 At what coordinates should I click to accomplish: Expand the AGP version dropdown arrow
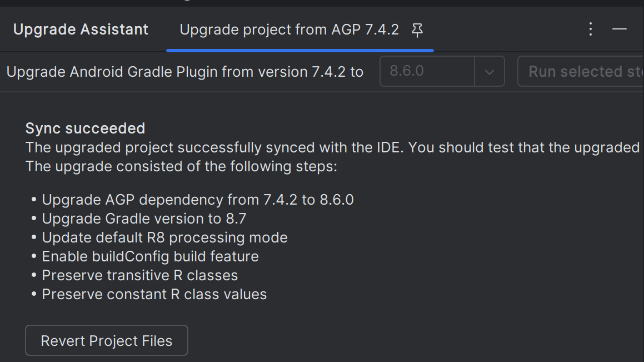tap(490, 72)
